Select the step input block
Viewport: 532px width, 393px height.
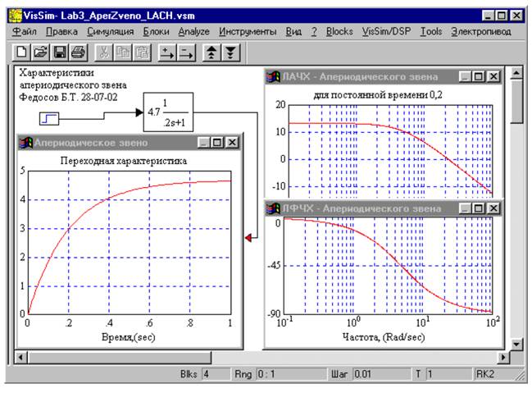pyautogui.click(x=50, y=121)
